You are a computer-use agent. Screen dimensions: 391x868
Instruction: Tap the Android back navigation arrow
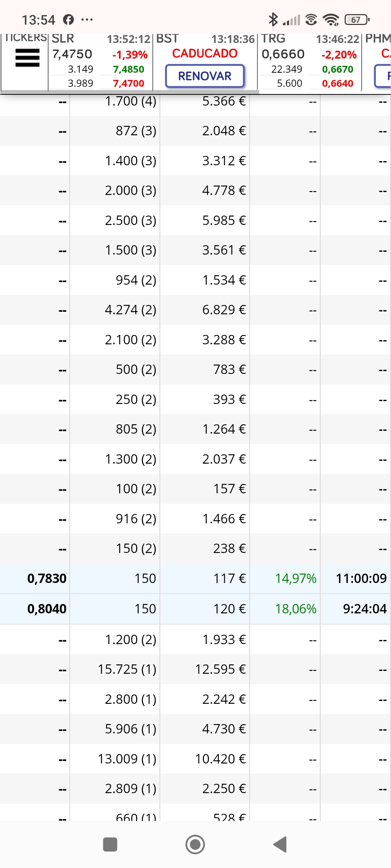tap(280, 844)
